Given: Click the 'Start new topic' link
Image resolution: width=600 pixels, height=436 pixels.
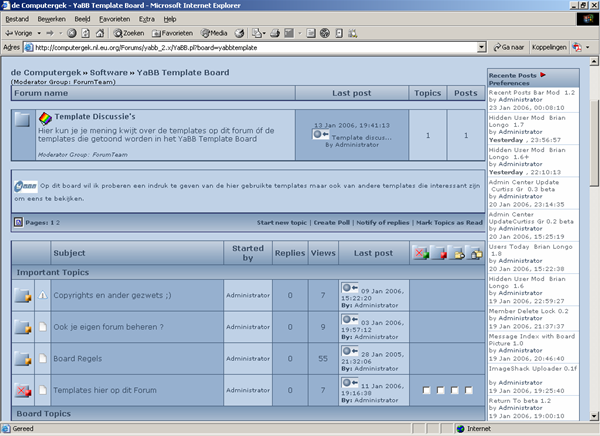Looking at the screenshot, I should click(x=282, y=222).
